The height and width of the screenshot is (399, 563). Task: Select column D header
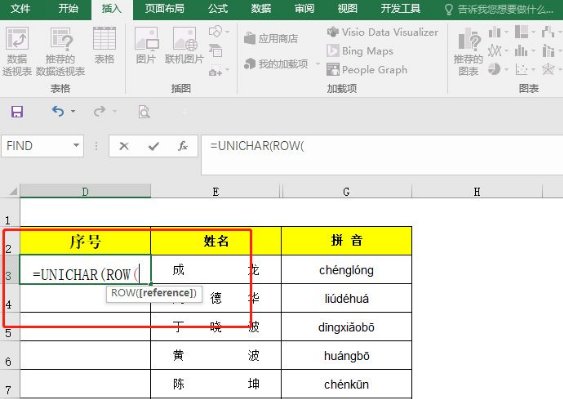[x=85, y=191]
